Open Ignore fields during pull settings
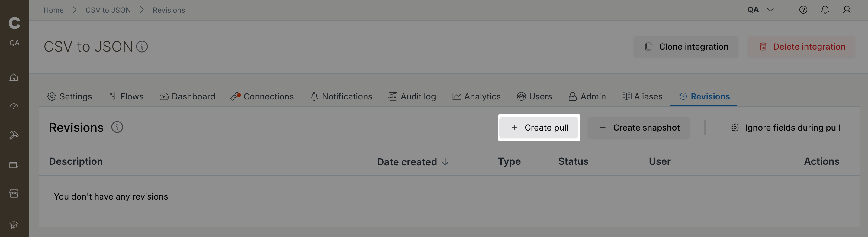Viewport: 868px width, 237px height. coord(785,128)
